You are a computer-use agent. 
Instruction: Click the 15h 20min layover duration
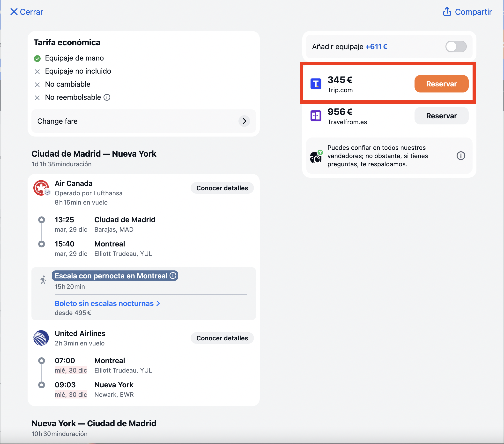coord(70,287)
